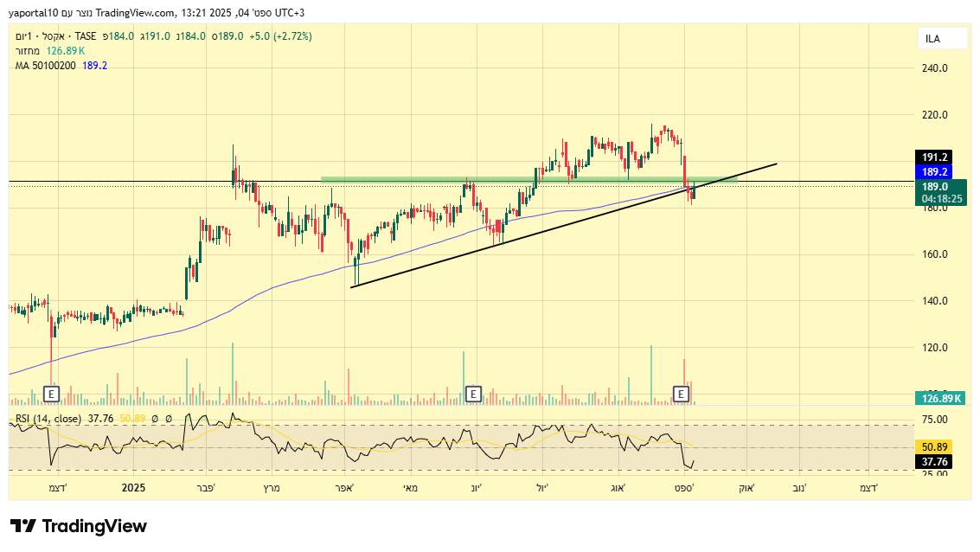Click the ספט' month on the time axis

(x=683, y=488)
